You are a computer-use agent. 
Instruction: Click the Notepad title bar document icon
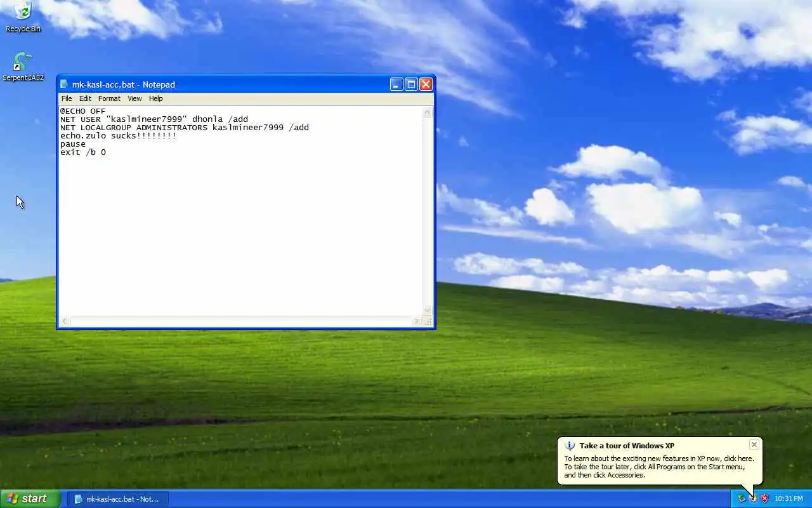coord(64,84)
